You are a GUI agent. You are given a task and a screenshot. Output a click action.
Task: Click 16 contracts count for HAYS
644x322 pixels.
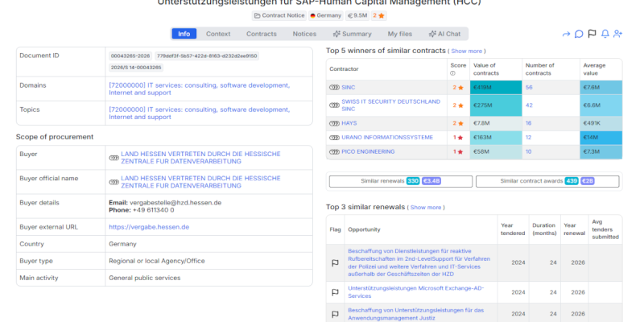coord(529,123)
